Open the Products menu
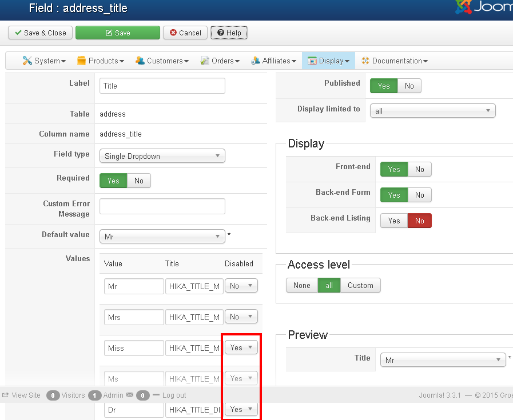513x420 pixels. (x=101, y=61)
